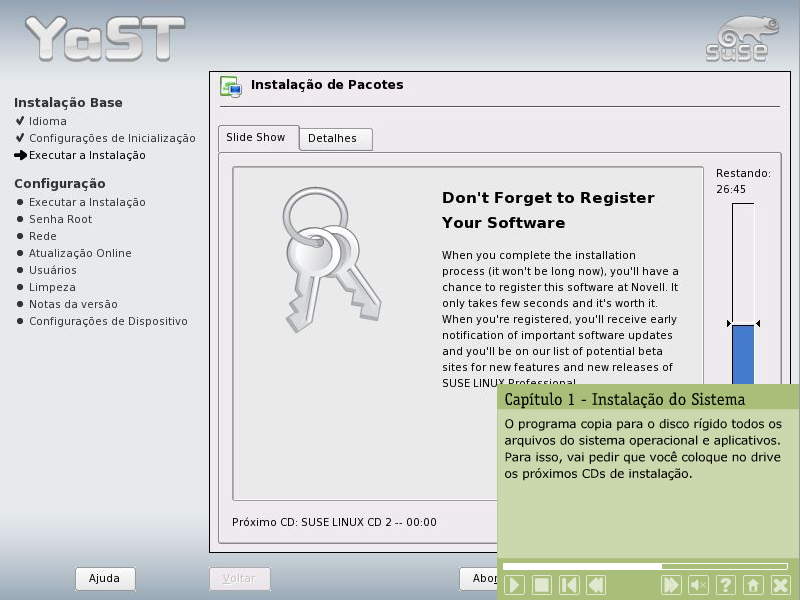Click the installation progress meter bar
This screenshot has width=800, height=600.
pos(742,300)
